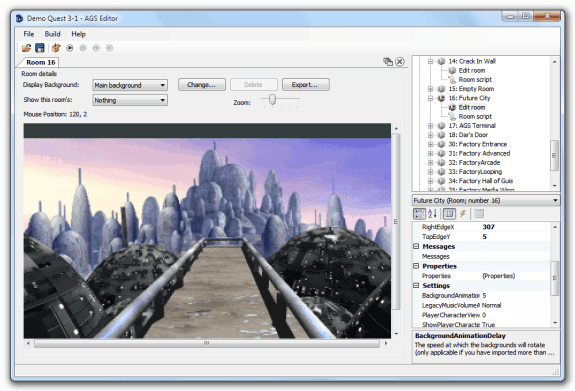
Task: Collapse the 16: Future City node
Action: [x=431, y=98]
